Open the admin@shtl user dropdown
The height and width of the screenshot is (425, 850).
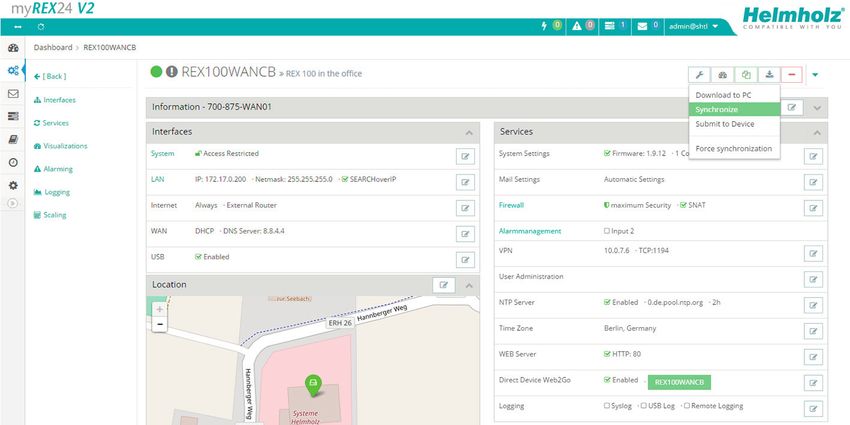(x=693, y=26)
